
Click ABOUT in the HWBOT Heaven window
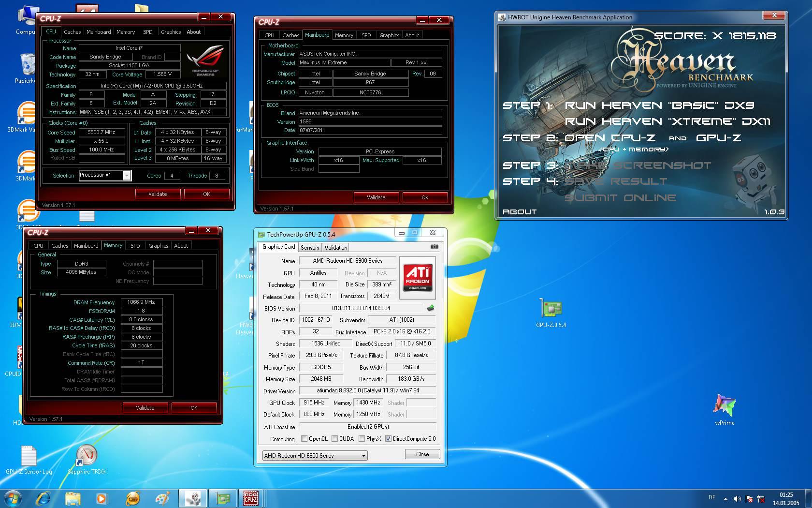point(520,212)
